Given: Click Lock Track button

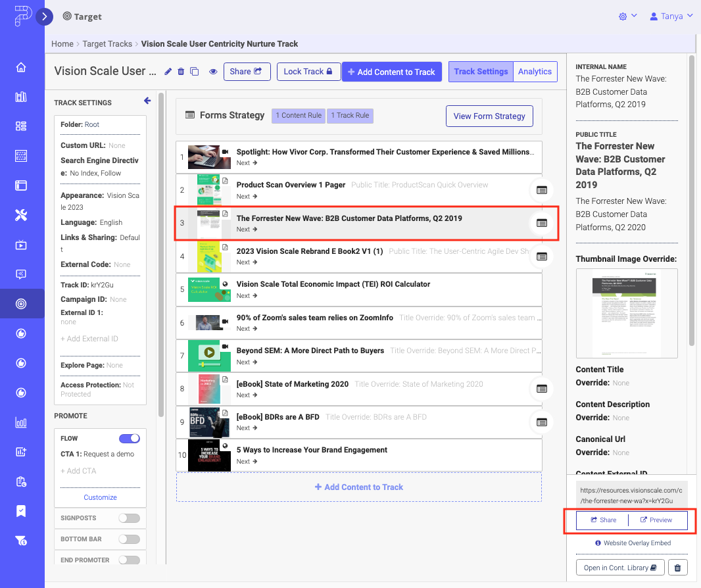Looking at the screenshot, I should coord(308,72).
